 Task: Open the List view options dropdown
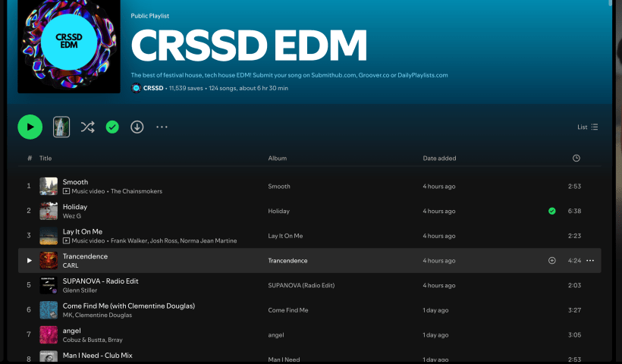pyautogui.click(x=587, y=127)
